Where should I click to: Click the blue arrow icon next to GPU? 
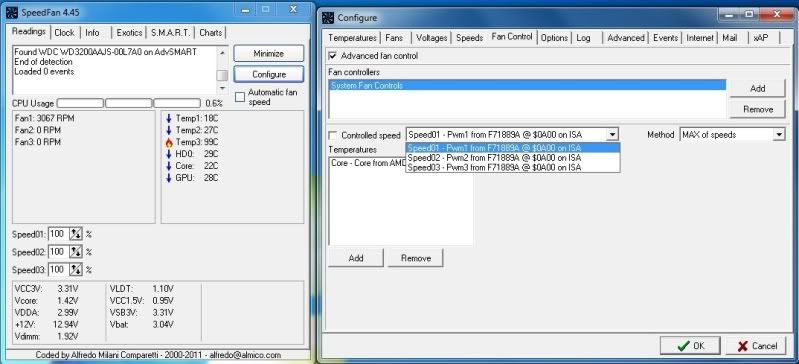169,178
